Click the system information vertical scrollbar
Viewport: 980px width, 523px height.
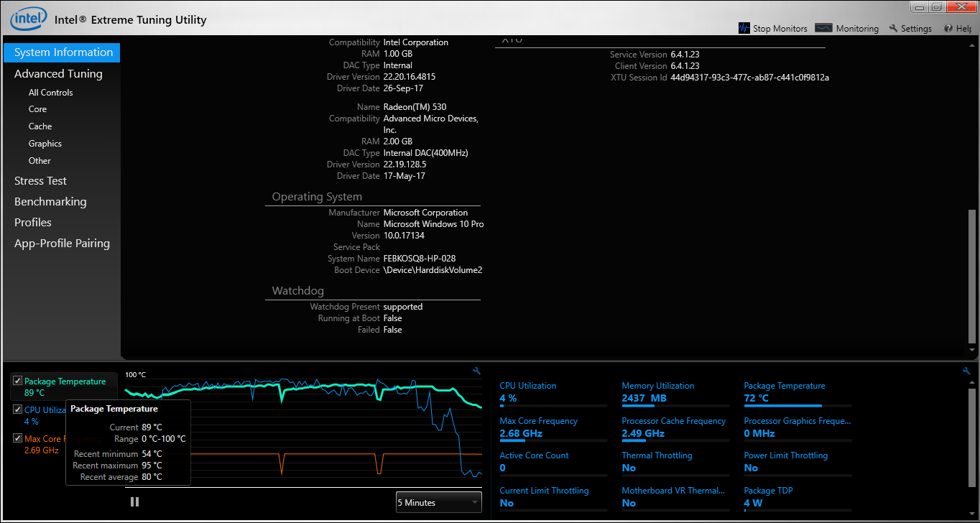coord(973,280)
